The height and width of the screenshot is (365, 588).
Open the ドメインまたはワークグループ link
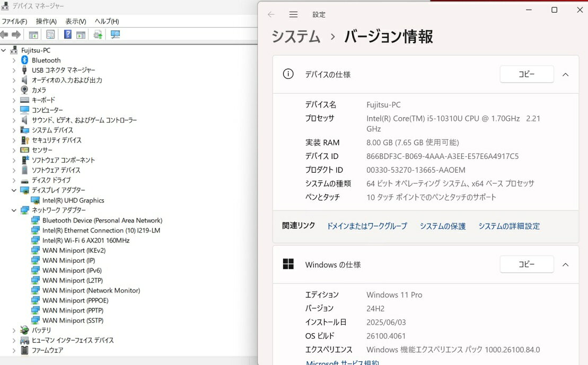pos(367,226)
